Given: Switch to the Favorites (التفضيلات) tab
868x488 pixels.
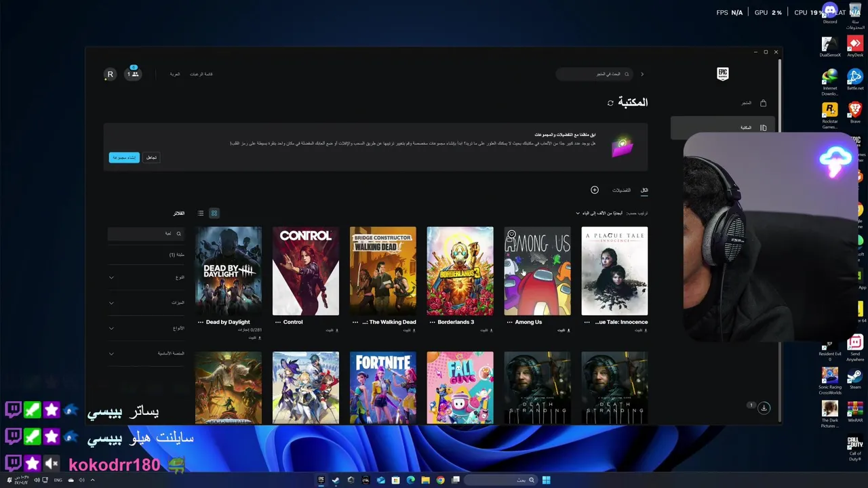Looking at the screenshot, I should (621, 190).
